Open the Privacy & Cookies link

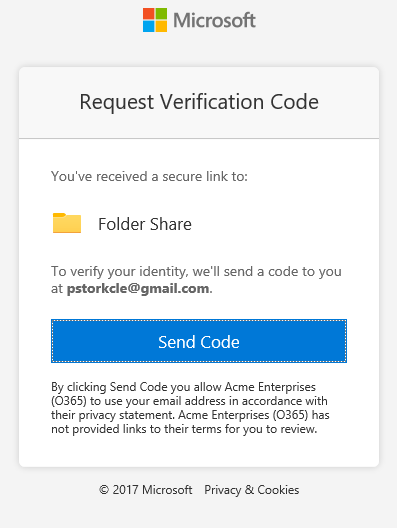[x=252, y=490]
